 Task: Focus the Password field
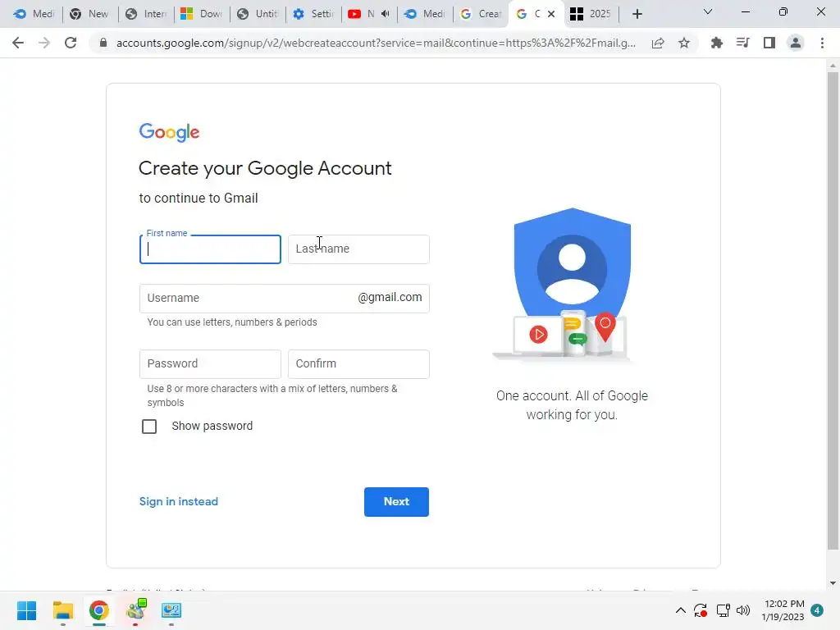coord(210,364)
